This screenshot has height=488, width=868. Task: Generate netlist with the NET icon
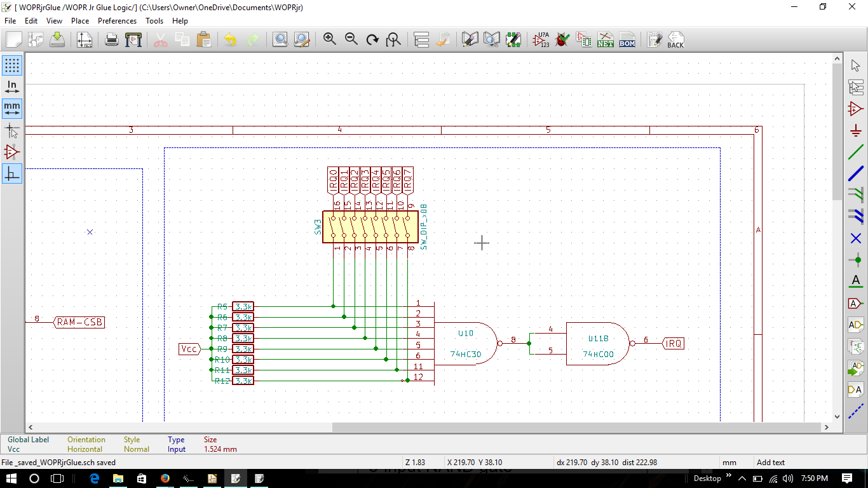605,39
